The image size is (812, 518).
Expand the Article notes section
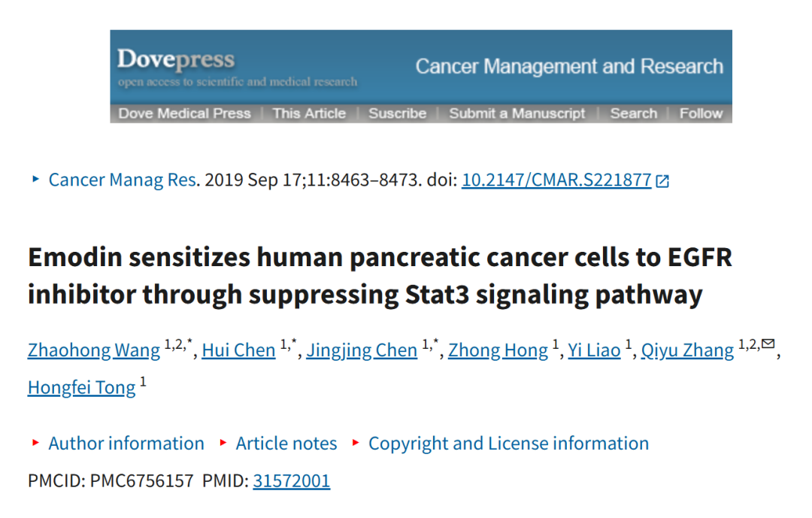click(278, 444)
